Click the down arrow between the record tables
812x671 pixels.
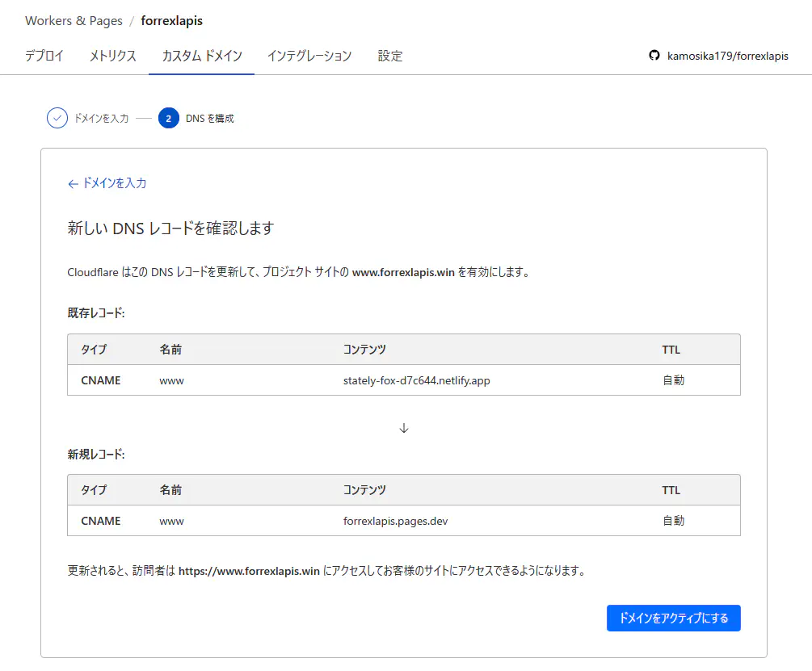click(404, 428)
